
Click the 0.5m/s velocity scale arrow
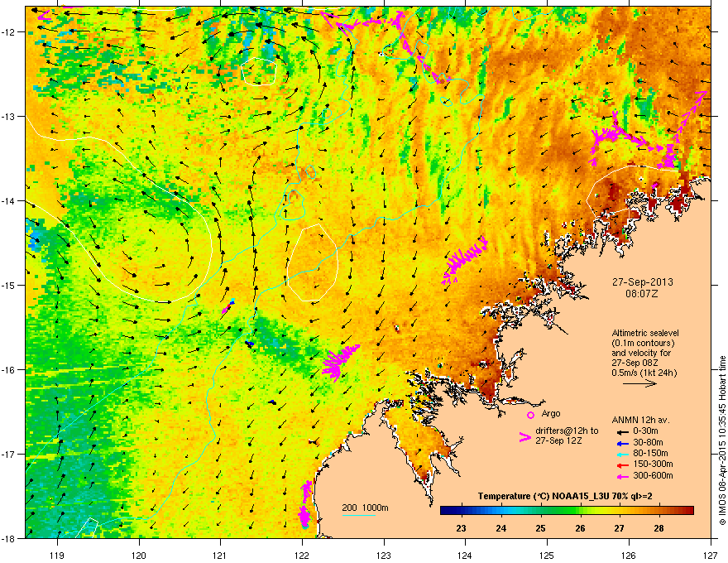pyautogui.click(x=639, y=383)
